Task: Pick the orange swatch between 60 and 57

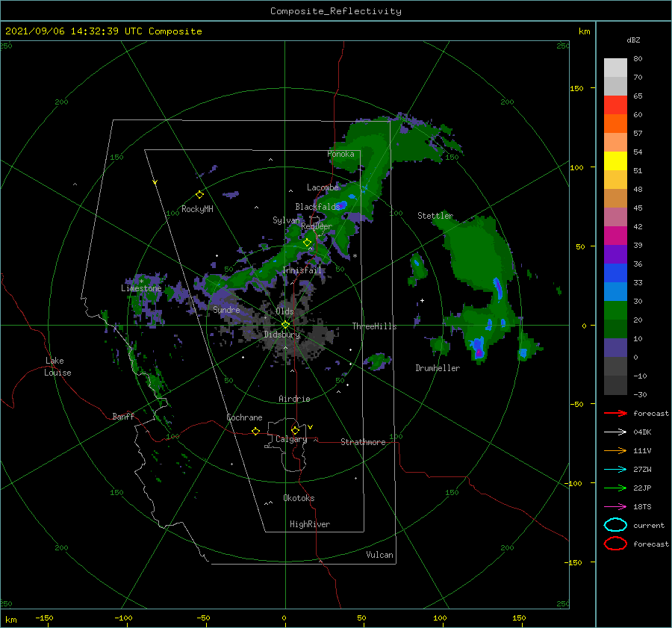Action: [615, 124]
